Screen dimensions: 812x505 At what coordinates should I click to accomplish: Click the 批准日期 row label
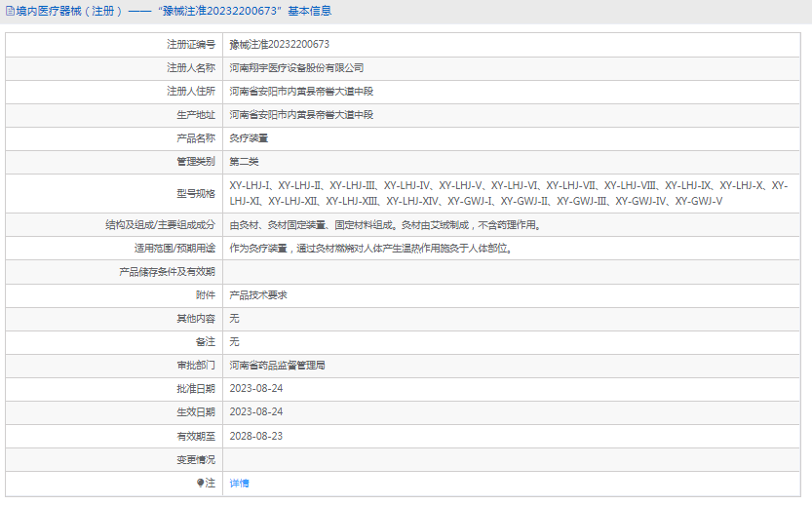coord(196,388)
